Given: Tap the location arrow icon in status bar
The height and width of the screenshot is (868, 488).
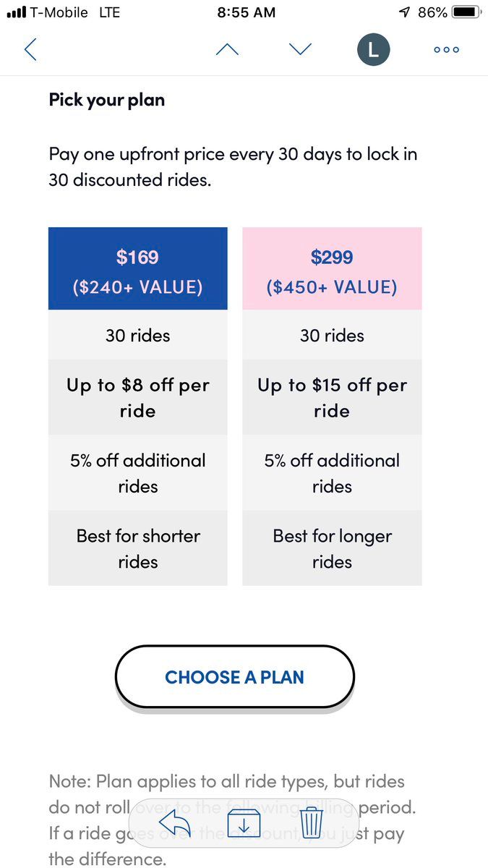Looking at the screenshot, I should (x=404, y=12).
